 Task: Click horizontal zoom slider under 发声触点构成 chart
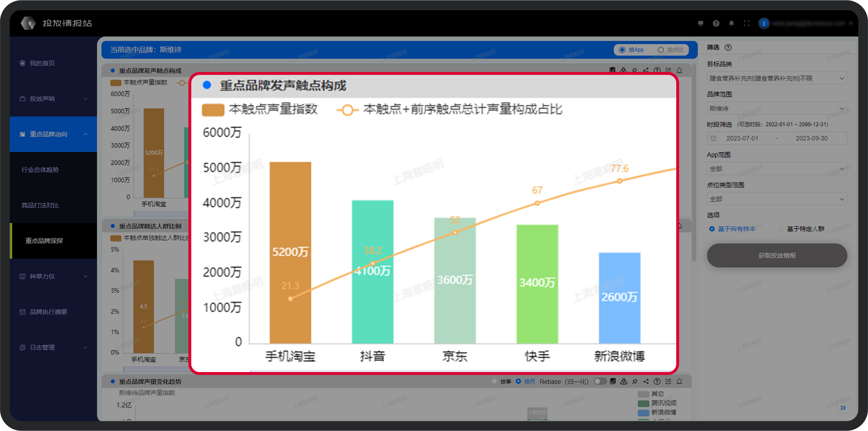tap(161, 213)
